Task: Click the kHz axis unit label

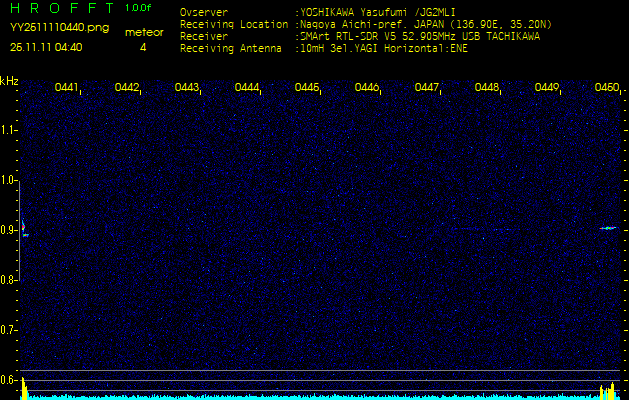Action: (9, 80)
